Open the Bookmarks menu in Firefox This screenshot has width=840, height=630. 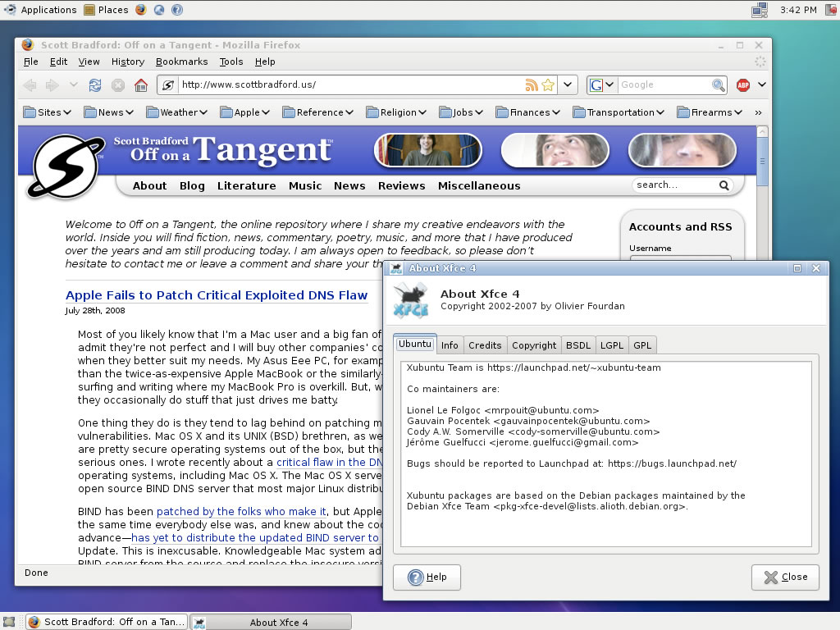coord(181,62)
